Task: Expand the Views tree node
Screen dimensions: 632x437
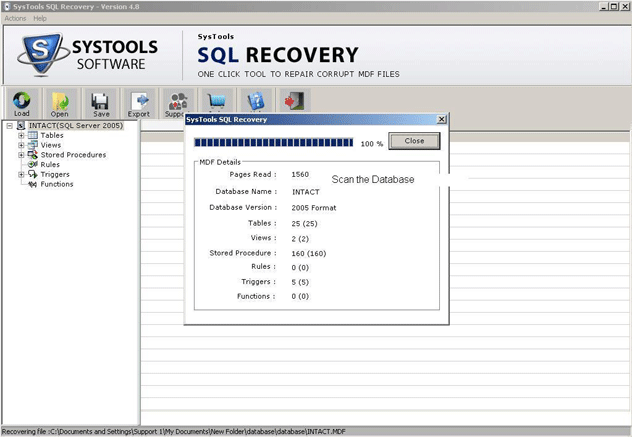Action: (21, 145)
